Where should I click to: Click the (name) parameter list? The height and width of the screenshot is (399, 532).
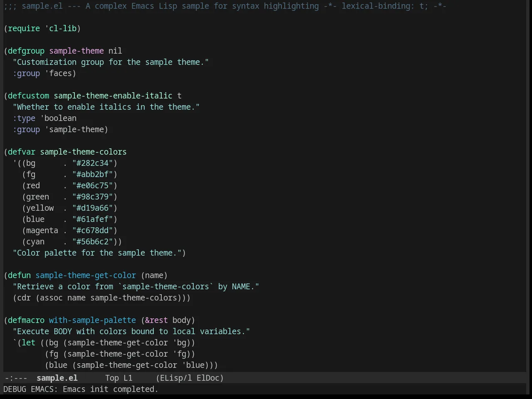tap(154, 275)
